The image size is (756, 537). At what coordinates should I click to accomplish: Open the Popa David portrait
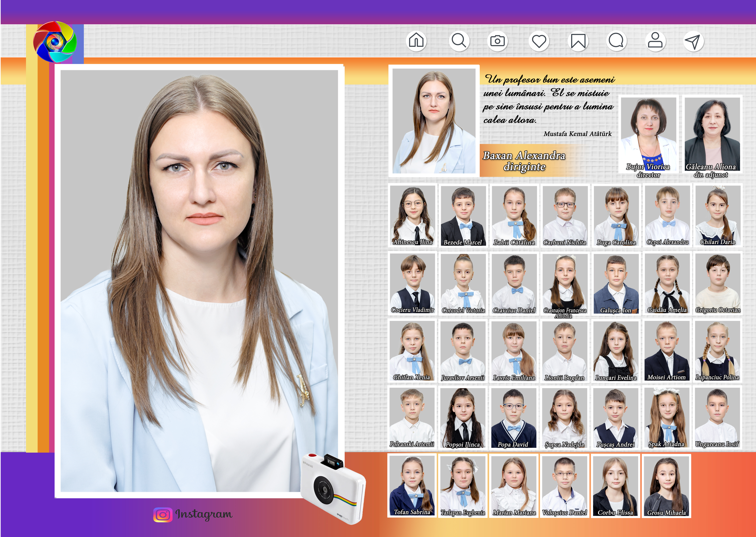point(513,418)
